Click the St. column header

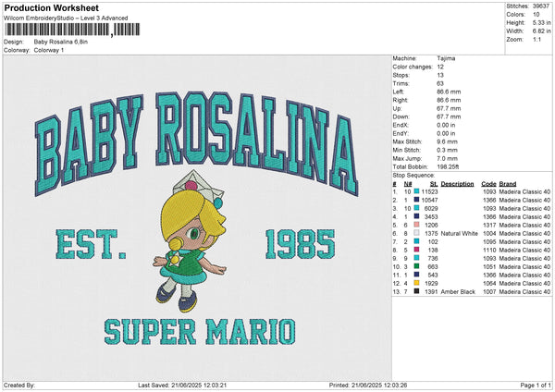433,183
